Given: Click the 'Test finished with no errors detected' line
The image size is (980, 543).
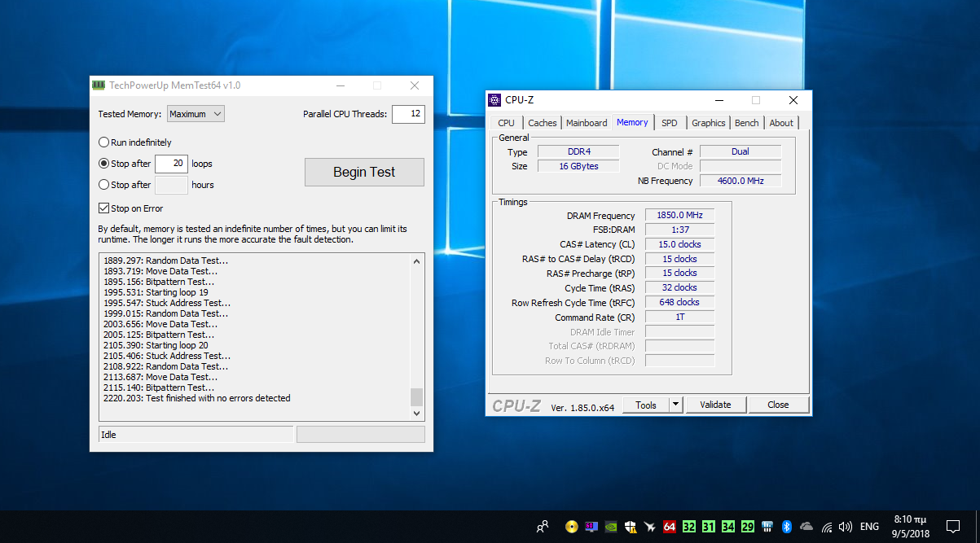Looking at the screenshot, I should (197, 398).
